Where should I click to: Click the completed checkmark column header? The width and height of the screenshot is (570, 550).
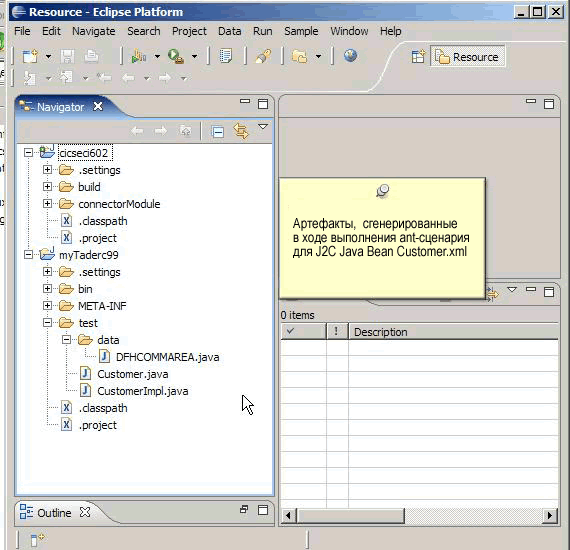[303, 332]
